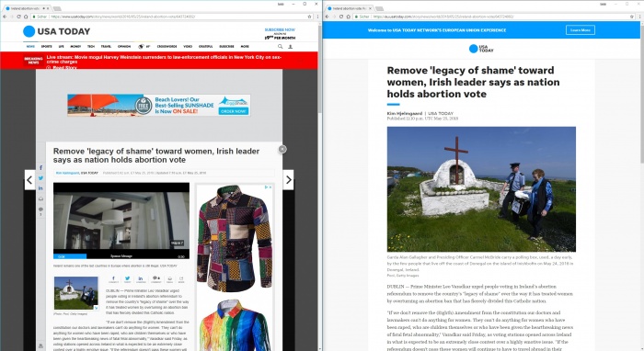The height and width of the screenshot is (351, 644).
Task: Open the user account icon in the nav bar
Action: click(x=290, y=46)
